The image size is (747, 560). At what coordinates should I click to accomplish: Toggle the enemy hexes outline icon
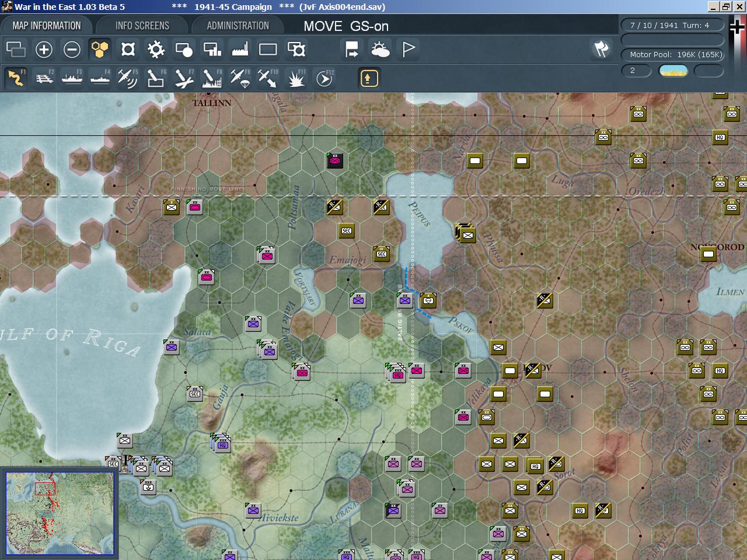pyautogui.click(x=128, y=50)
